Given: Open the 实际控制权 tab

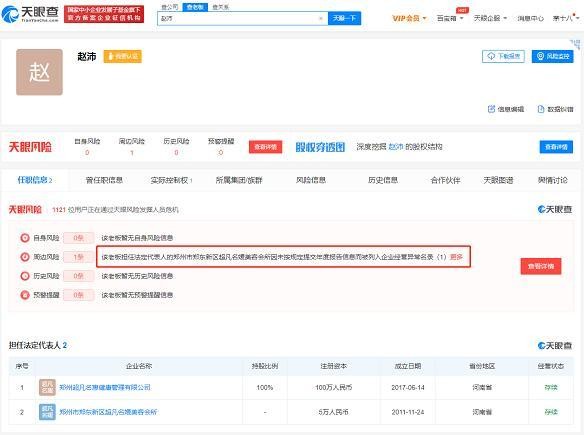Looking at the screenshot, I should pos(171,180).
